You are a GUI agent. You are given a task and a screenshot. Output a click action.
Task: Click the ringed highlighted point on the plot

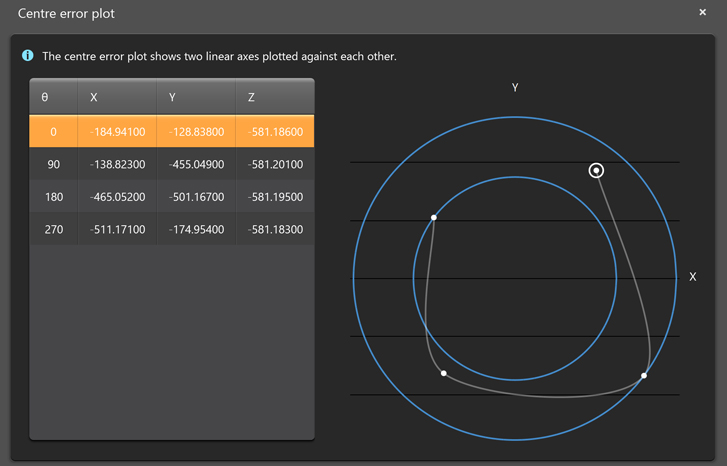pos(596,171)
